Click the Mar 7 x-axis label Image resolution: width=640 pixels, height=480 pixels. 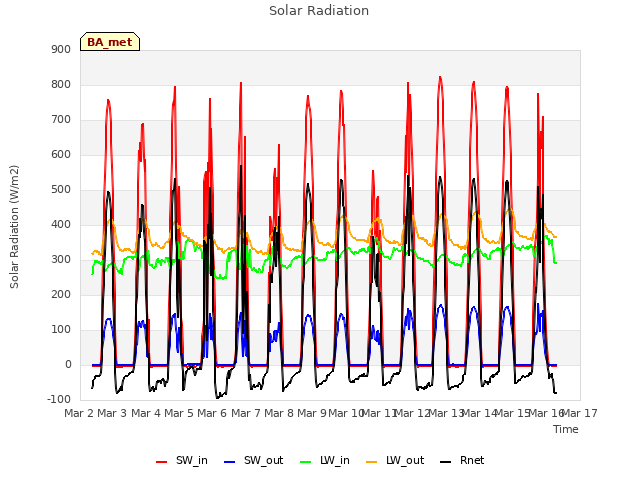[x=246, y=413]
